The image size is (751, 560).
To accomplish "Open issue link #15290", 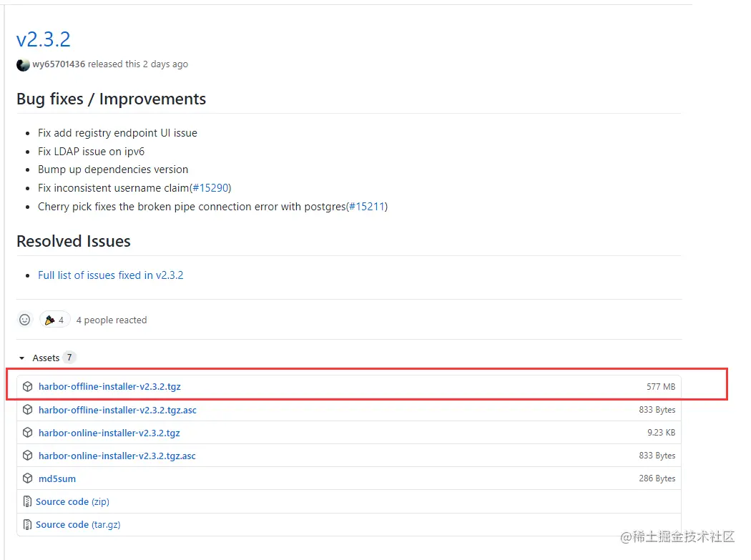I will click(211, 188).
